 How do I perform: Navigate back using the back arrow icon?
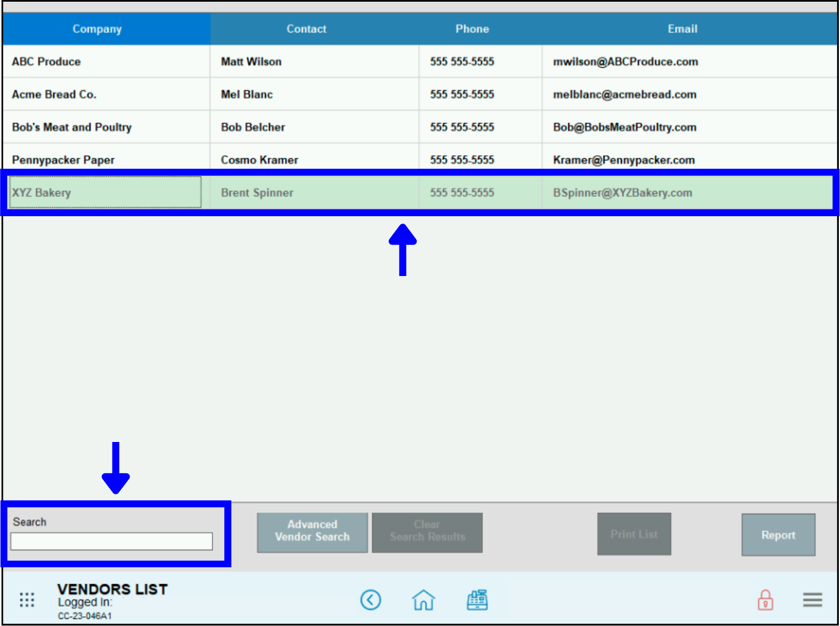coord(371,599)
